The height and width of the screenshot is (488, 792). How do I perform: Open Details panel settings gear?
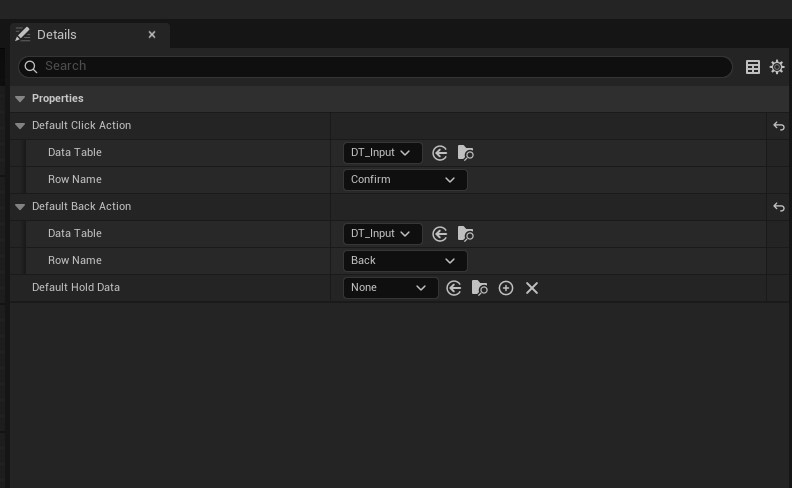[x=777, y=67]
